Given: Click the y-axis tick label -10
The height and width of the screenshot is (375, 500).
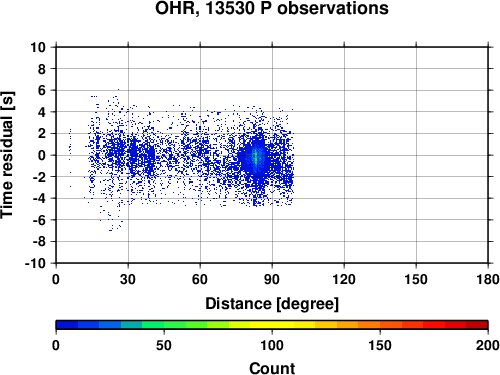Looking at the screenshot, I should pos(35,263).
